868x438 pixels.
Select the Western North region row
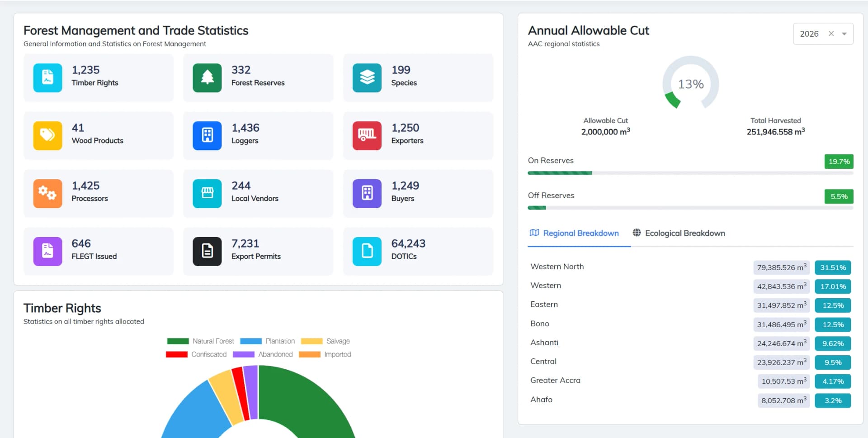click(690, 267)
